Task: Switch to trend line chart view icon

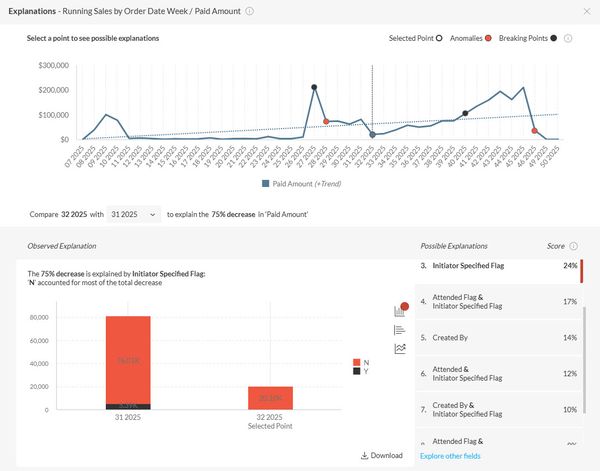Action: pyautogui.click(x=400, y=349)
